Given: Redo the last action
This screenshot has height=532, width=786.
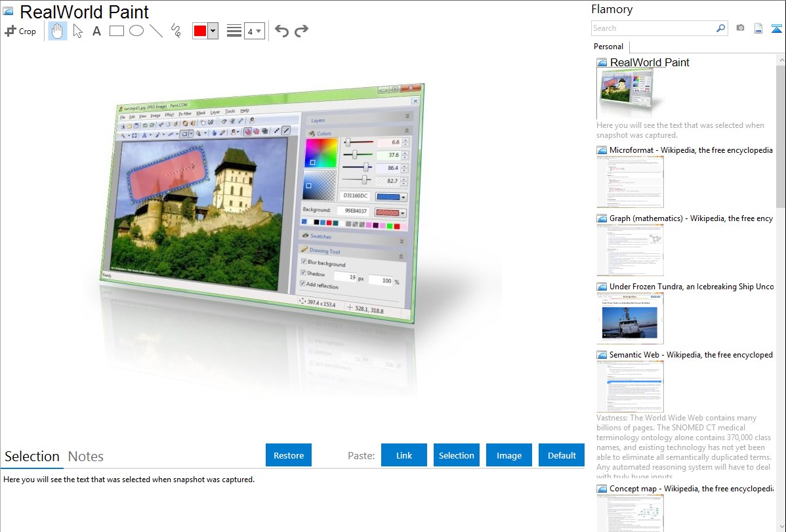Looking at the screenshot, I should tap(301, 31).
